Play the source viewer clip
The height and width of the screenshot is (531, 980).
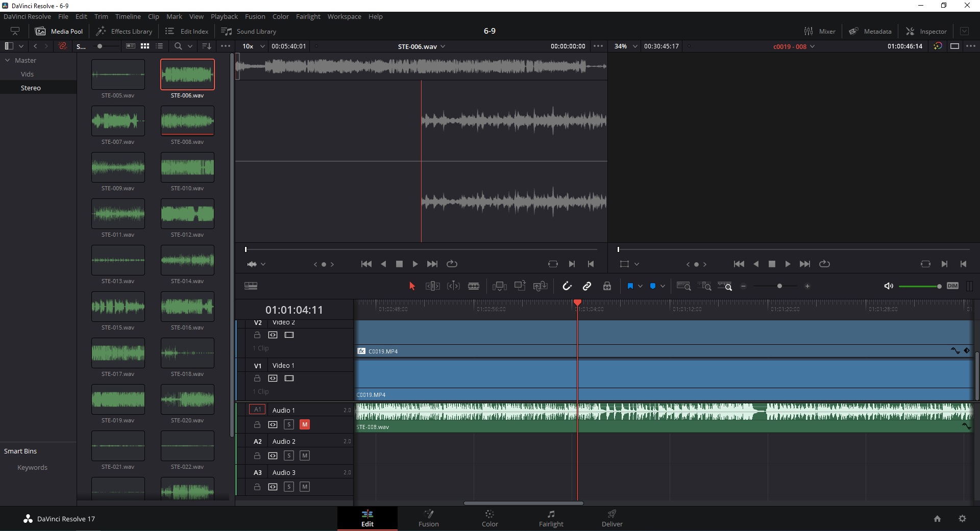coord(415,264)
